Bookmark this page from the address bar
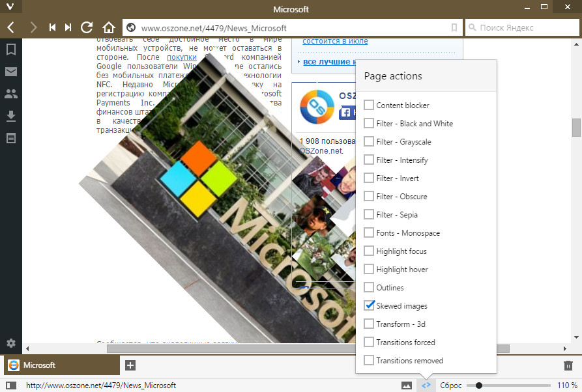 coord(454,28)
